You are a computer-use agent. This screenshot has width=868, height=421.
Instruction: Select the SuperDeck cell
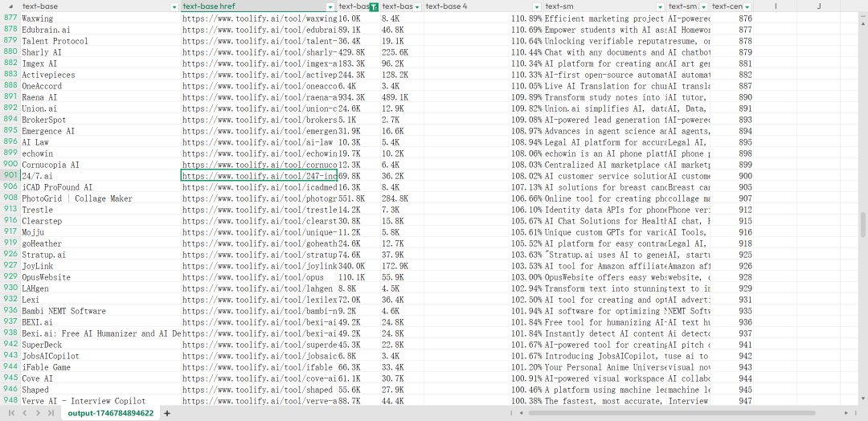[x=100, y=345]
